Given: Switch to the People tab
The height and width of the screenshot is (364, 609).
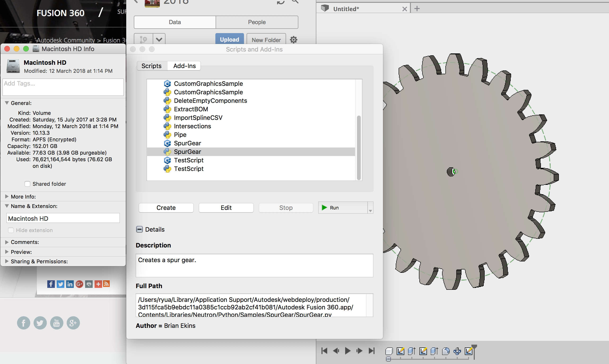Looking at the screenshot, I should (x=257, y=22).
